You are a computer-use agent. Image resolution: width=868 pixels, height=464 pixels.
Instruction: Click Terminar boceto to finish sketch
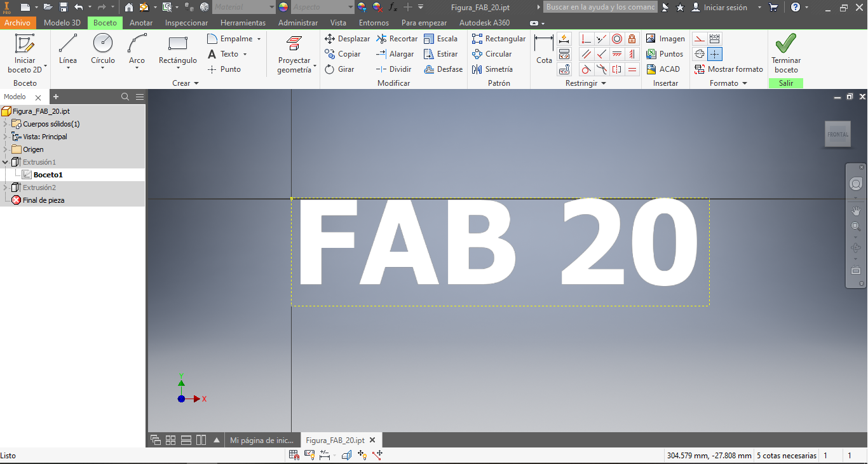pyautogui.click(x=786, y=53)
